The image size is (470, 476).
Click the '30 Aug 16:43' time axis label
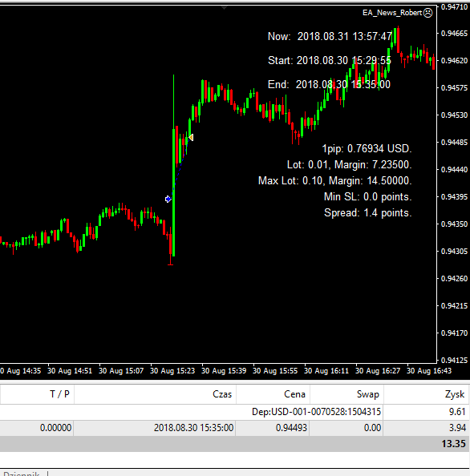coord(429,371)
